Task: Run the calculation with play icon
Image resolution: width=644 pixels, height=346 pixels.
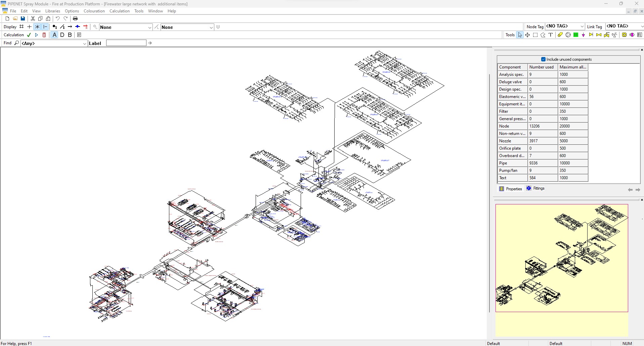Action: 37,35
